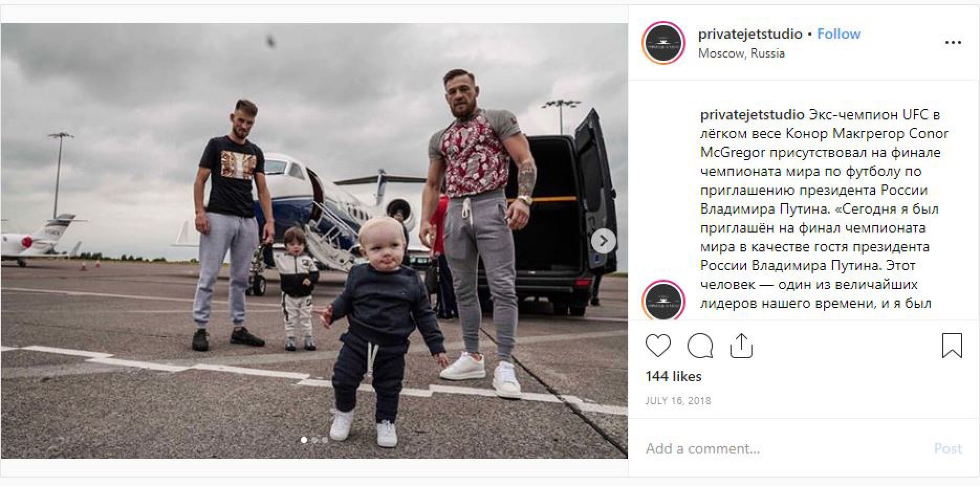Follow the privatejetstudio account
This screenshot has width=980, height=486.
pyautogui.click(x=839, y=34)
